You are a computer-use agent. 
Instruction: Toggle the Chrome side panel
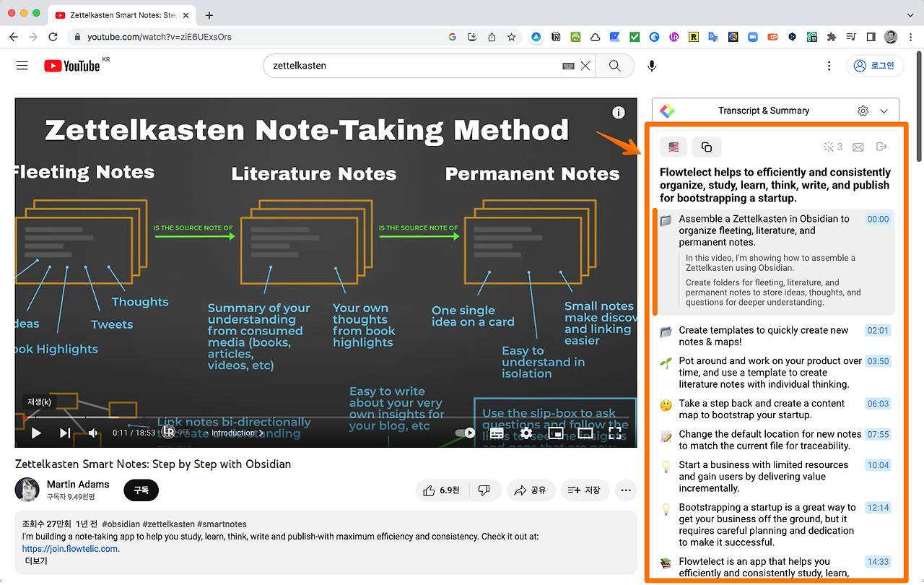coord(871,37)
